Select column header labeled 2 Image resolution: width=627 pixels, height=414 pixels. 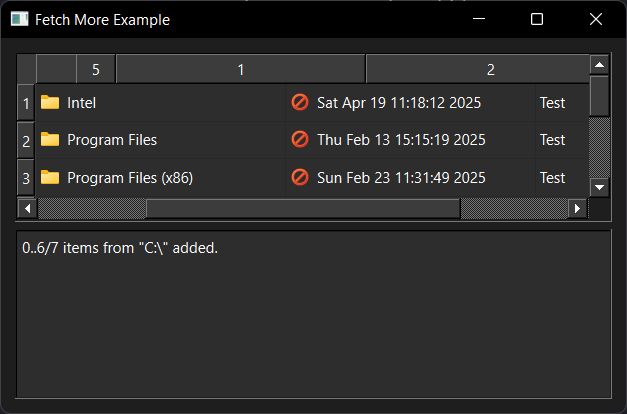click(x=478, y=69)
